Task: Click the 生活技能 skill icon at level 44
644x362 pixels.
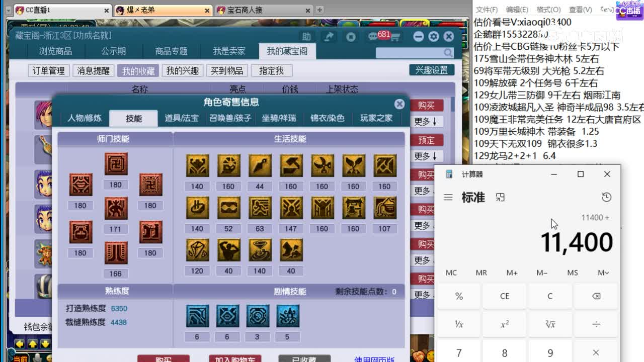Action: [x=260, y=166]
